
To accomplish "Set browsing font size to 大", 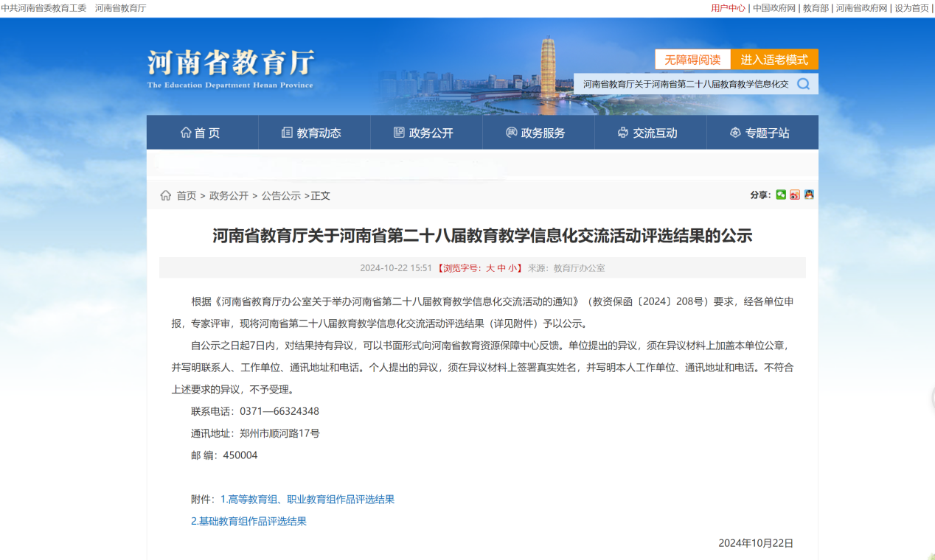I will point(490,268).
